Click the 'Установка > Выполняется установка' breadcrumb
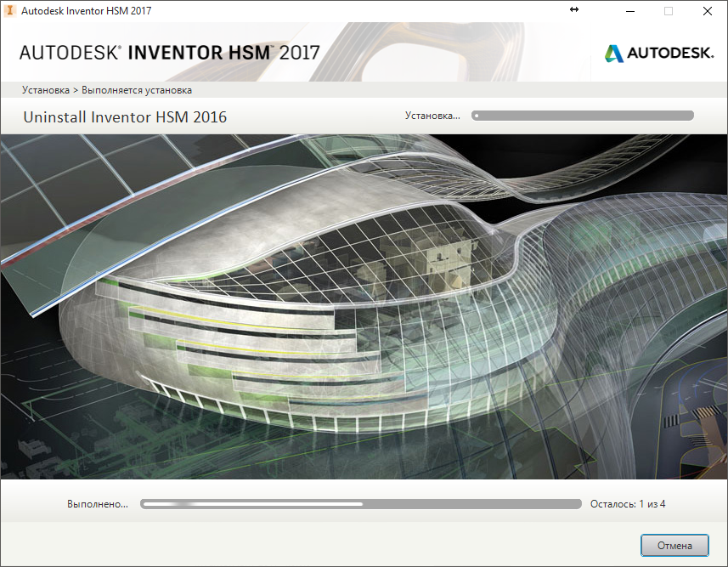This screenshot has height=567, width=728. pyautogui.click(x=107, y=90)
